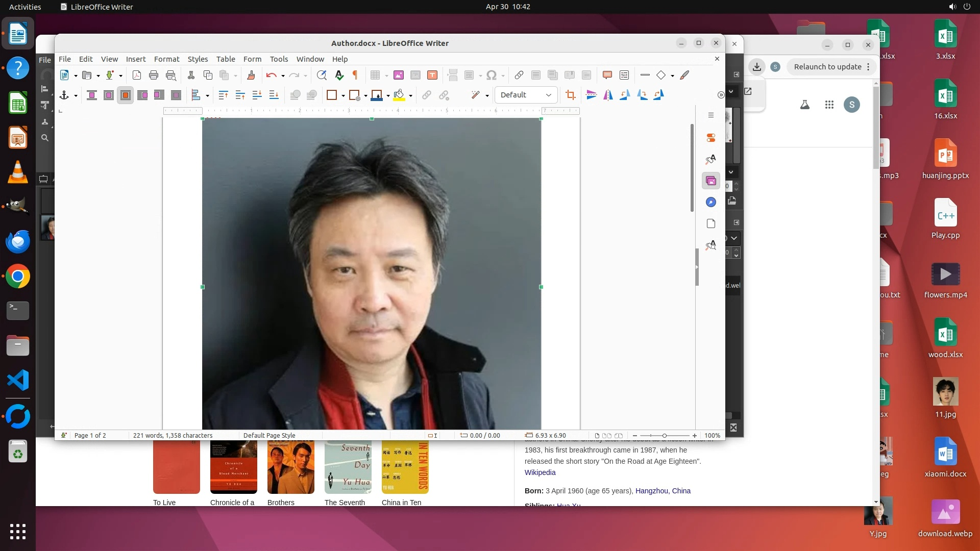Flip the image vertically
Viewport: 980px width, 551px height.
591,95
